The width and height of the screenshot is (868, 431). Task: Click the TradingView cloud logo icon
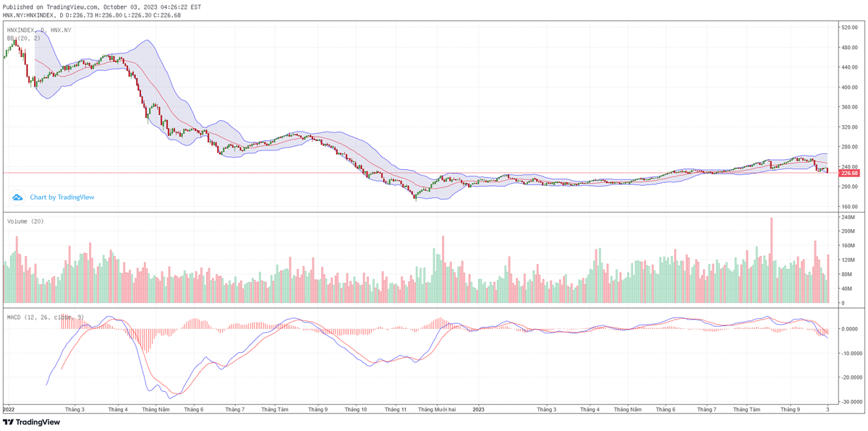pyautogui.click(x=16, y=196)
